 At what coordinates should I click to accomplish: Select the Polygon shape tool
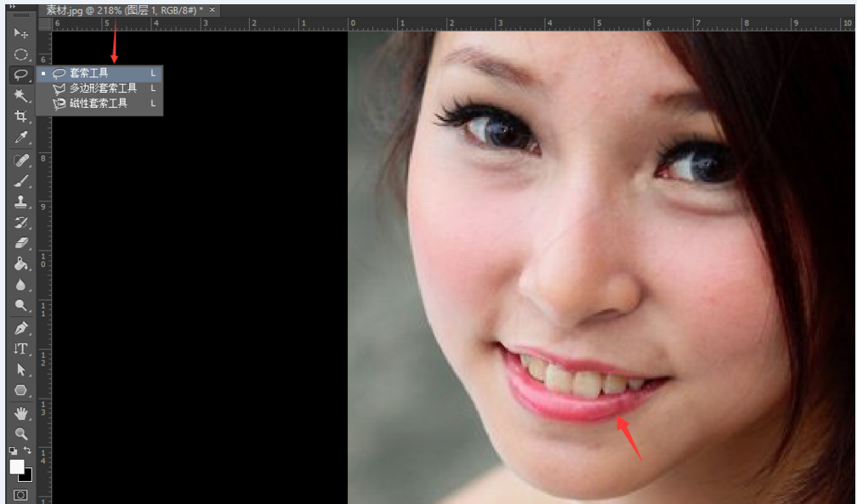20,390
